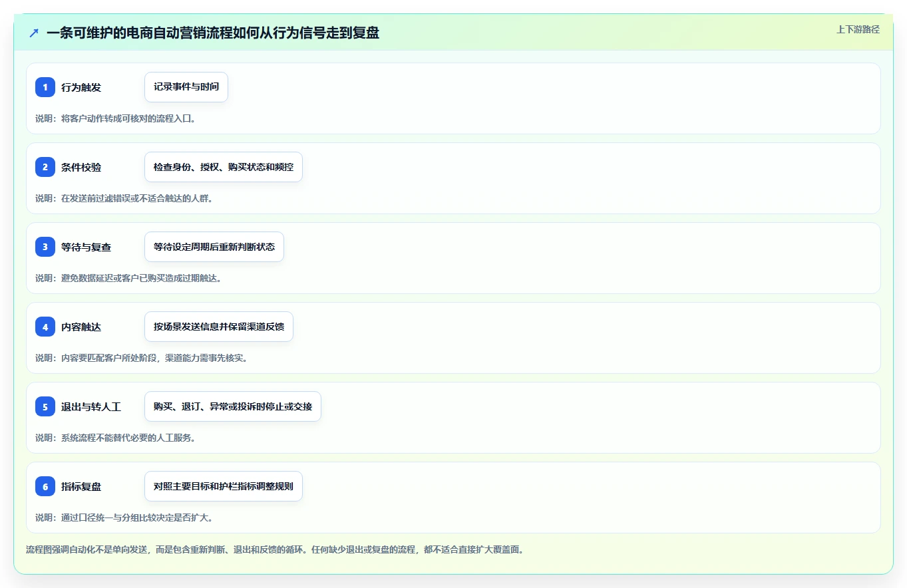Click step number badge 2
Image resolution: width=907 pixels, height=588 pixels.
45,167
